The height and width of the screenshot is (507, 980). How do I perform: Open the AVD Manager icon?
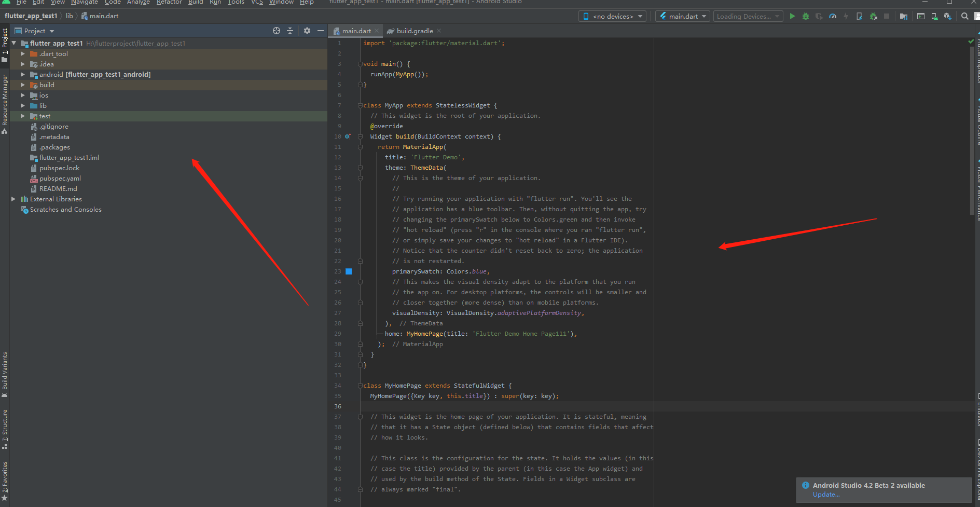(x=934, y=16)
